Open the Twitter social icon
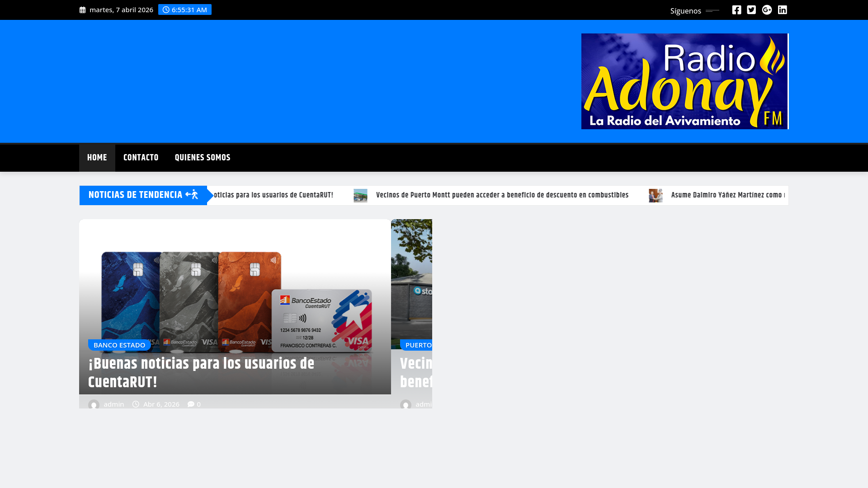Screen dimensions: 868x488 [751, 10]
